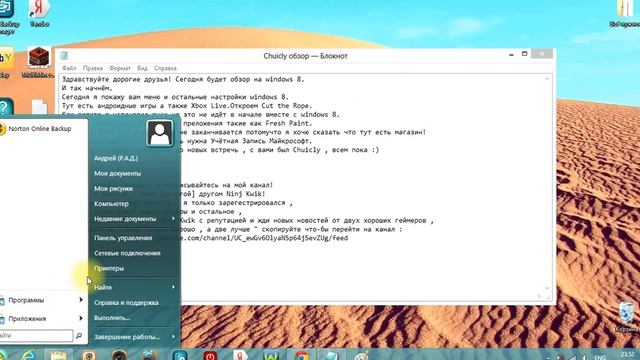This screenshot has width=640, height=360.
Task: Open the Recycle Bin on the desktop
Action: [627, 316]
